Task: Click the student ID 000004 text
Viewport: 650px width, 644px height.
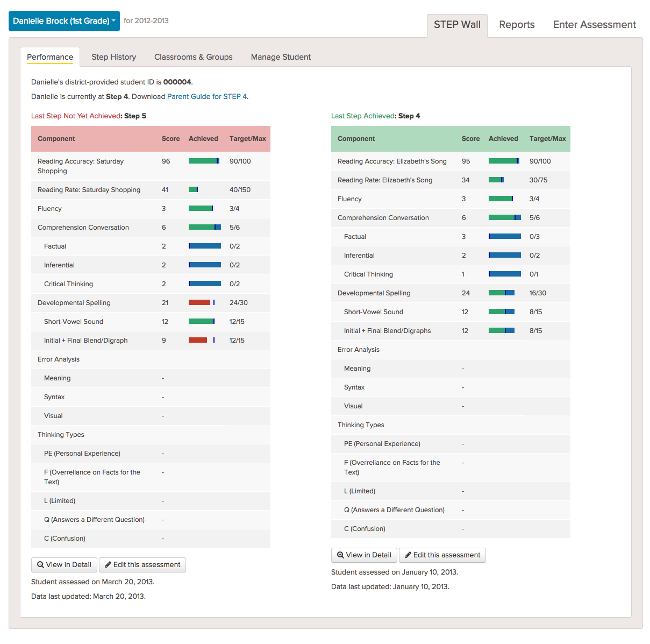Action: pos(177,82)
